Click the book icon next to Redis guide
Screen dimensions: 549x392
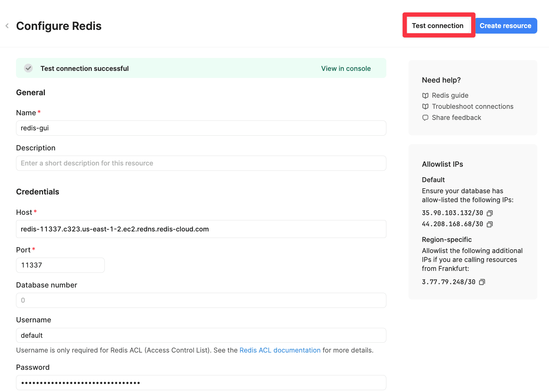tap(425, 96)
